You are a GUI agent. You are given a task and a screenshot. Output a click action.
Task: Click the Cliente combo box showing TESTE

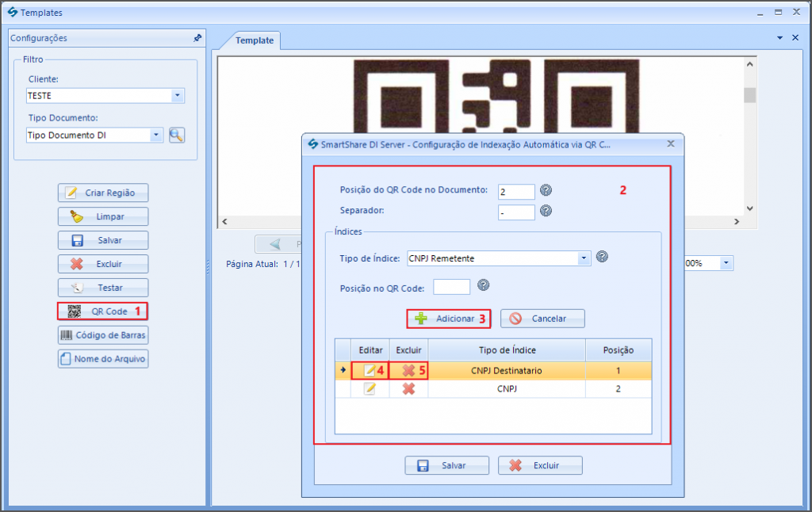coord(105,96)
